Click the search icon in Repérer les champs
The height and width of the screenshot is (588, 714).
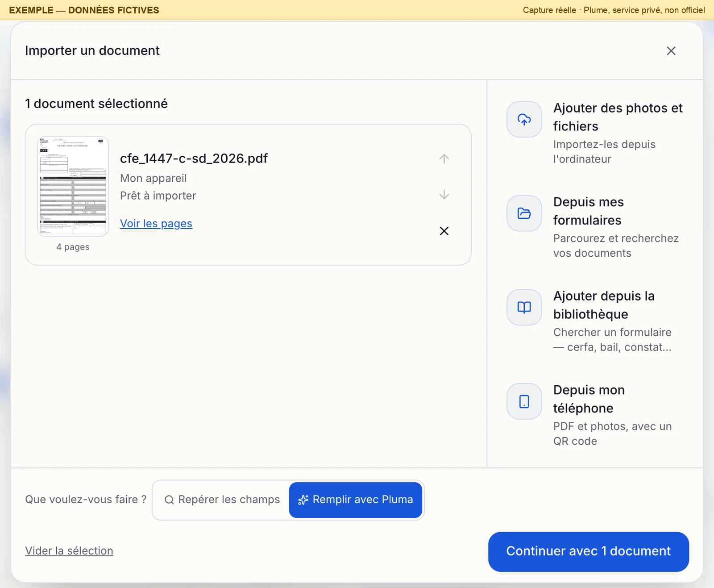click(x=169, y=500)
